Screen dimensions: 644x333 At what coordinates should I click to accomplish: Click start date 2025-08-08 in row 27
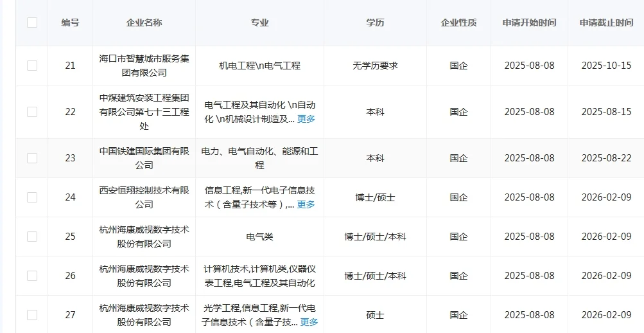pyautogui.click(x=530, y=315)
